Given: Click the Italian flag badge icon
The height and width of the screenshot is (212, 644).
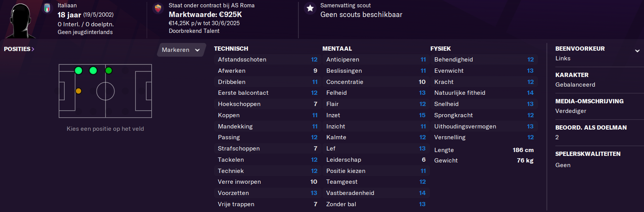Looking at the screenshot, I should point(47,8).
